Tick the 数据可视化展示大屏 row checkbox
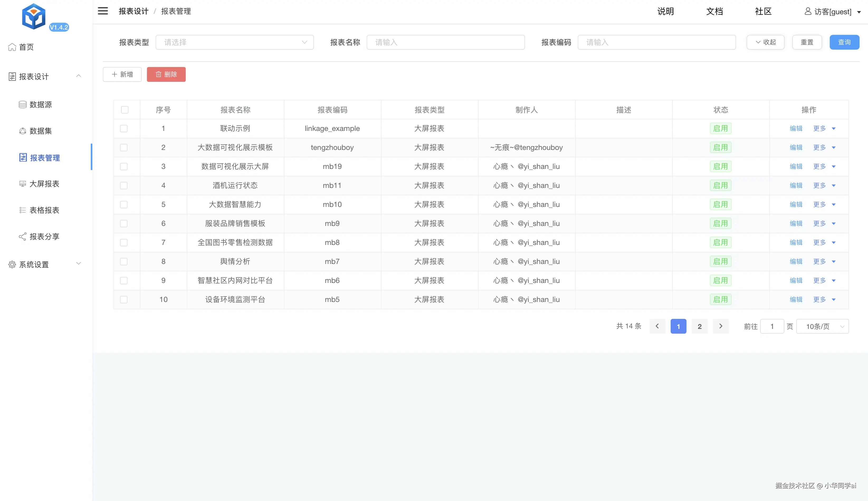Screen dimensions: 868x501 coord(124,167)
